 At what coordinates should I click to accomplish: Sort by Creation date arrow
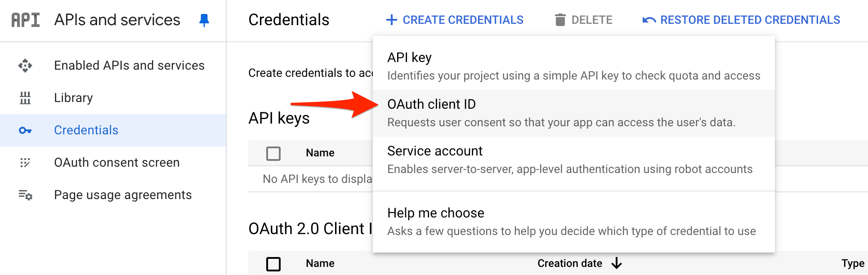617,263
